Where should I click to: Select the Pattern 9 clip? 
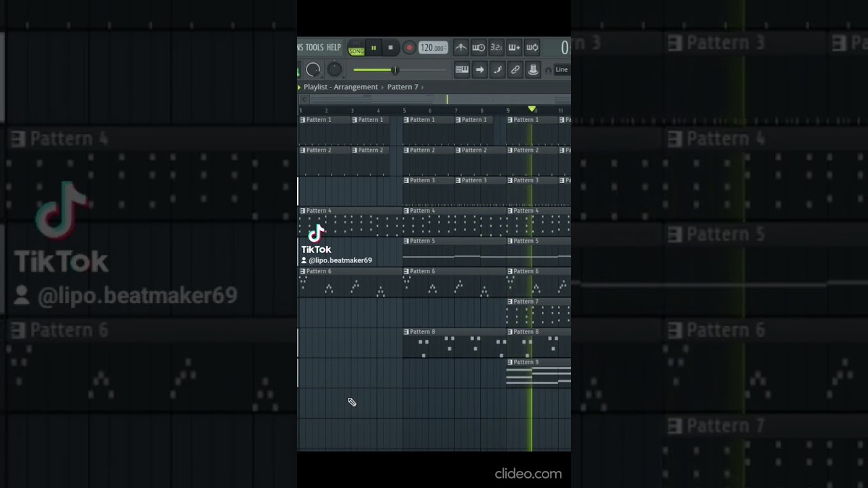pyautogui.click(x=539, y=373)
